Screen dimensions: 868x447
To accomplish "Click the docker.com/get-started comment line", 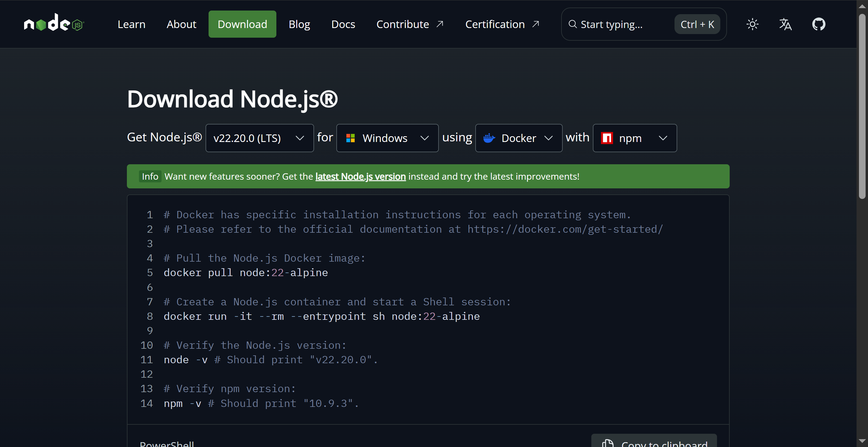I will tap(413, 229).
